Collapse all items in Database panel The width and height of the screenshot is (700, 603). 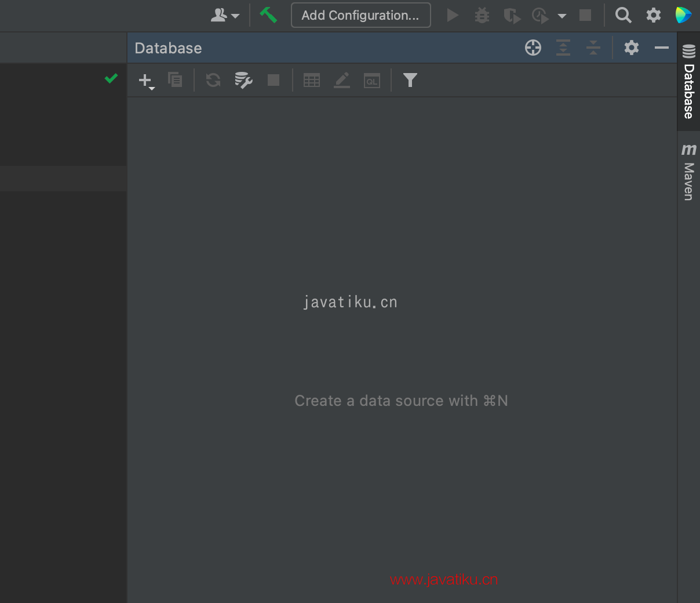tap(593, 48)
